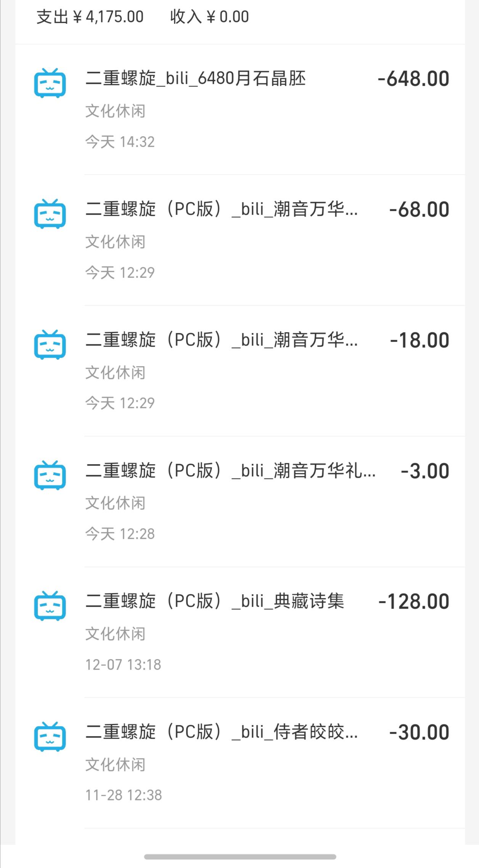Image resolution: width=479 pixels, height=868 pixels.
Task: Open the 侍者皎皎 transaction details
Action: point(221,732)
